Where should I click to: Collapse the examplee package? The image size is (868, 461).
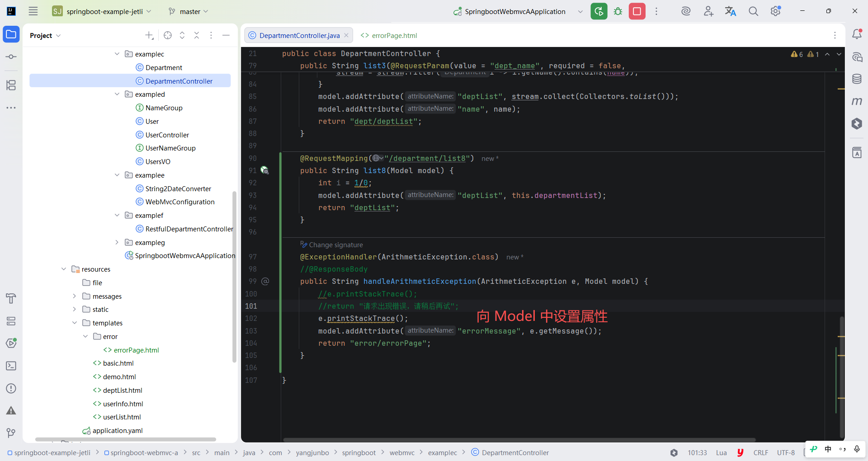117,175
